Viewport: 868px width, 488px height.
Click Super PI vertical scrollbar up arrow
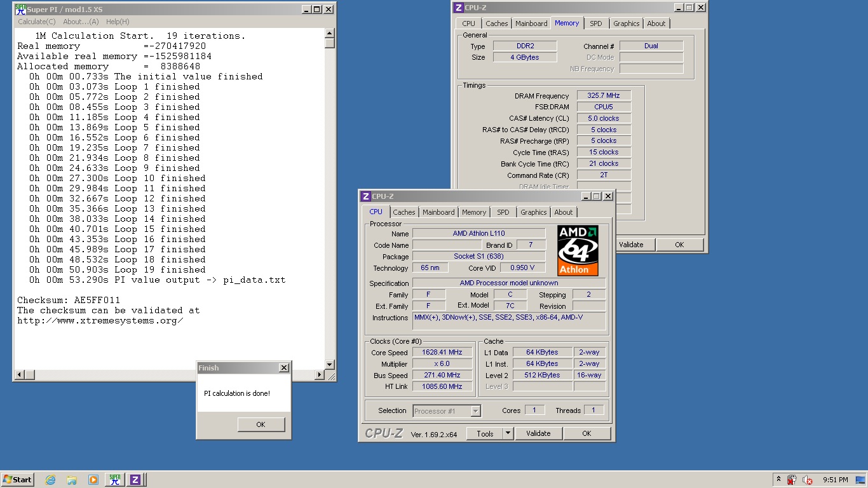pyautogui.click(x=329, y=34)
